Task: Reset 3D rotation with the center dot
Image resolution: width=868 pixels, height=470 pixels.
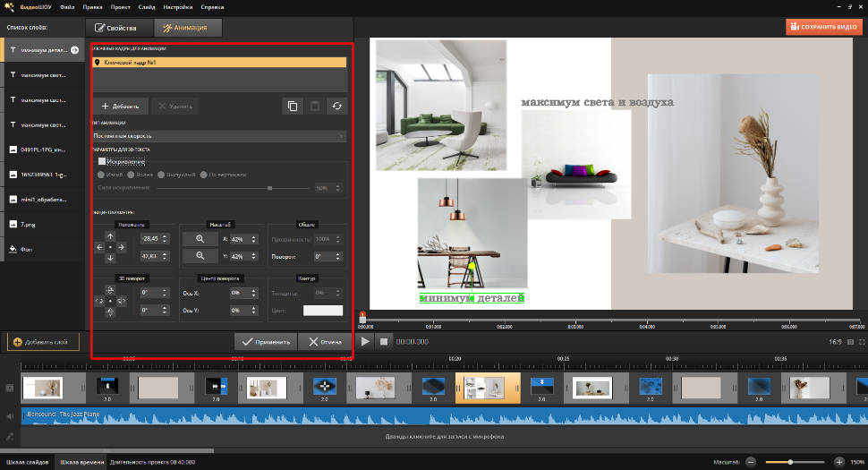Action: coord(110,301)
